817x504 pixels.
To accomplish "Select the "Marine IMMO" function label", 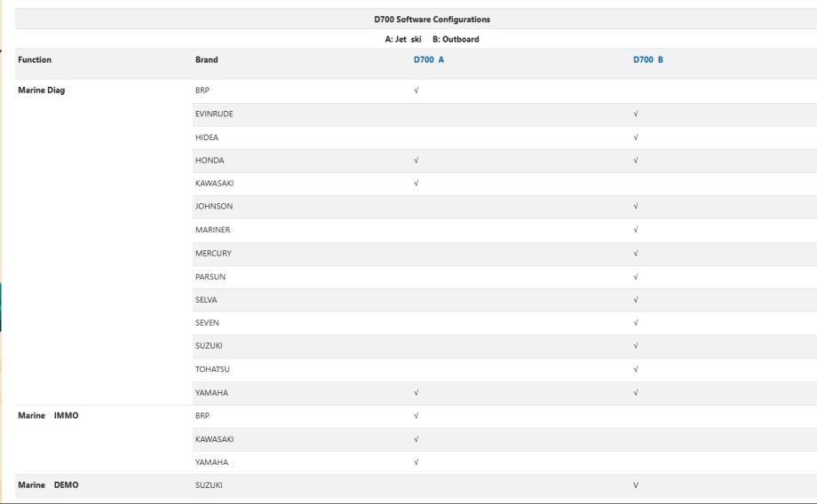I will [48, 415].
